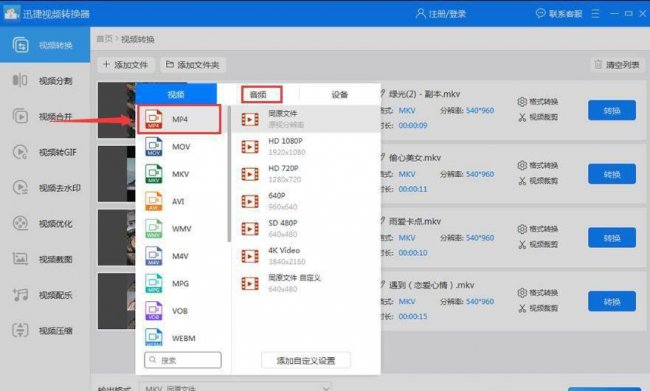Click 格式转换 gear for 偷心美女.mkv
Viewport: 650px width, 391px height.
522,165
